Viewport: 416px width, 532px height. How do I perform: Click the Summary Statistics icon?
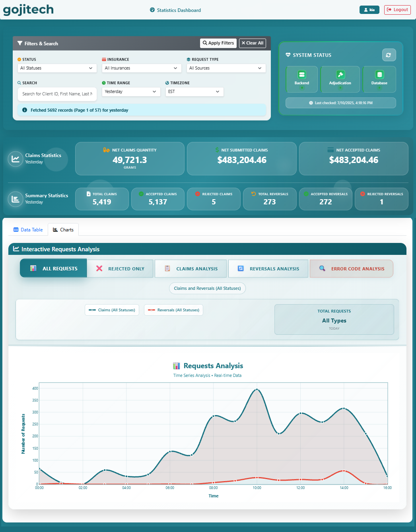(x=15, y=199)
